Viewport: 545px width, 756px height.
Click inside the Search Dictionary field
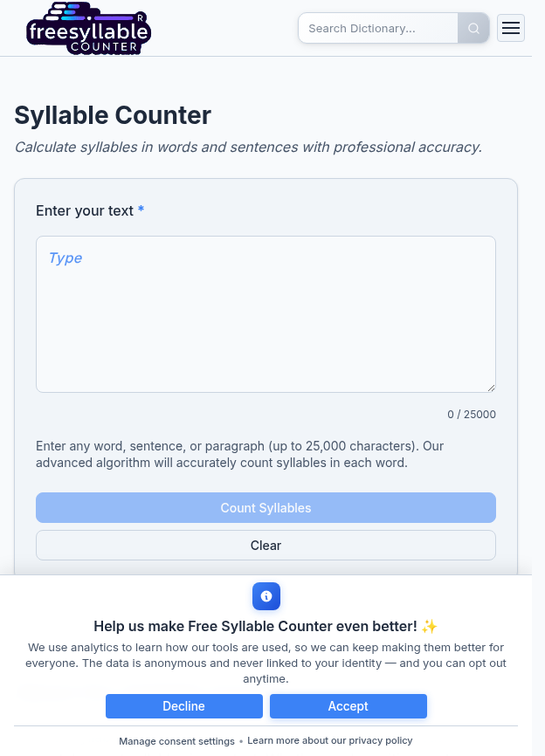[380, 28]
